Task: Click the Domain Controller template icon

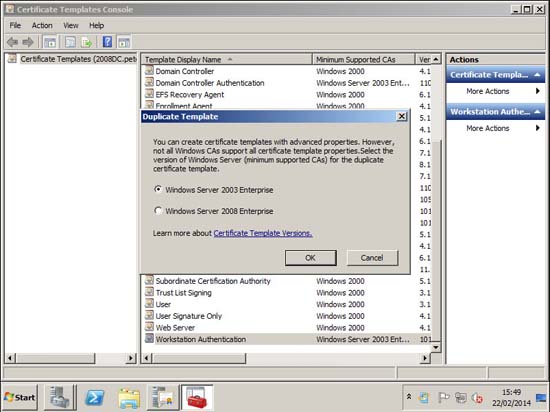Action: click(x=149, y=70)
